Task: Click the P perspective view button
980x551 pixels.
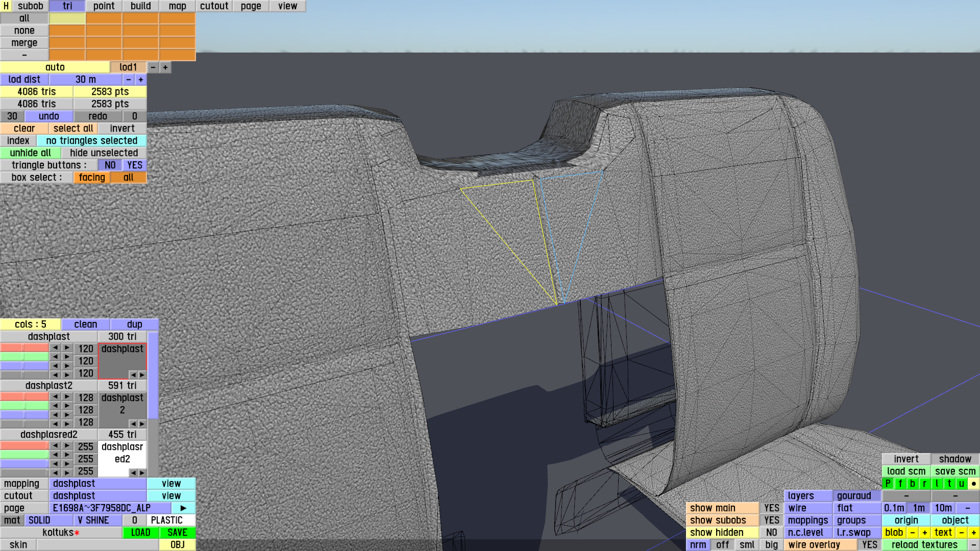Action: 888,483
